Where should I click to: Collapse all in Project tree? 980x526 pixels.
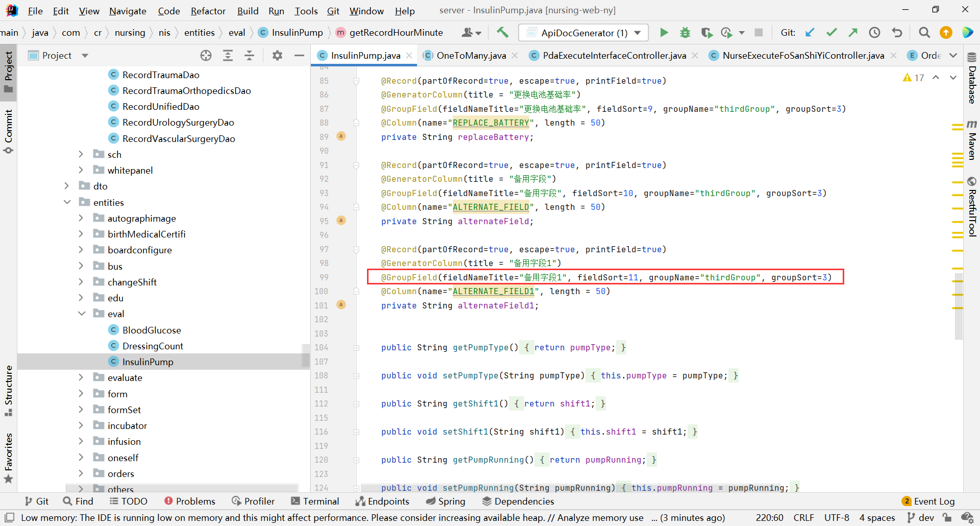tap(249, 56)
